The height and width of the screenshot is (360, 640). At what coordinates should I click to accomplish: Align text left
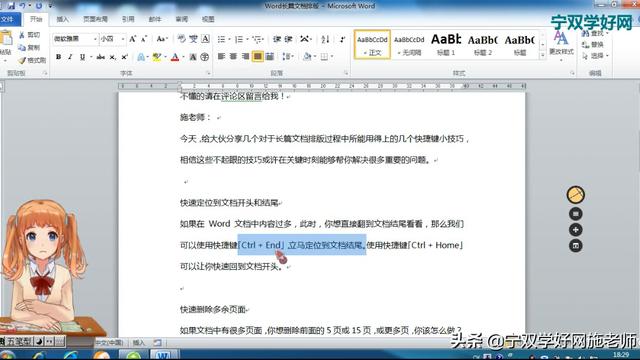coord(221,56)
